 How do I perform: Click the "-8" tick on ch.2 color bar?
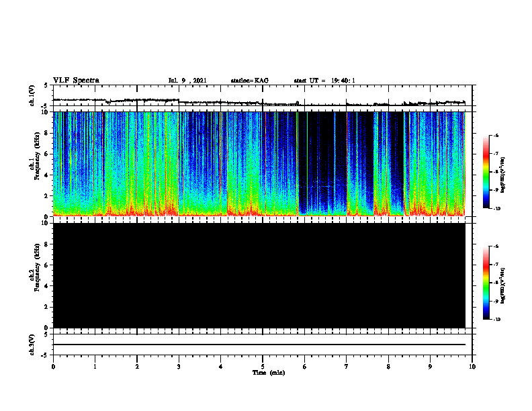(x=496, y=283)
